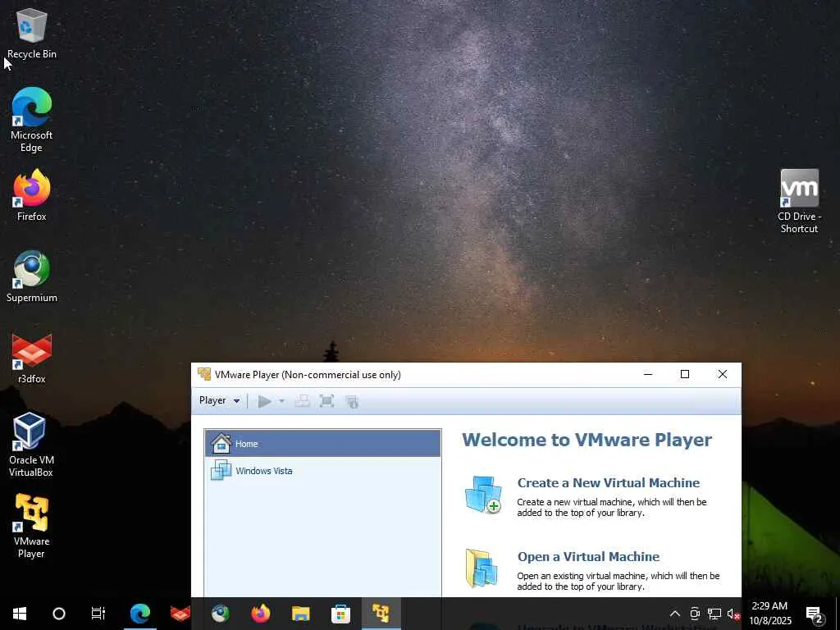Launch Microsoft Edge from the desktop
This screenshot has width=840, height=630.
[32, 120]
